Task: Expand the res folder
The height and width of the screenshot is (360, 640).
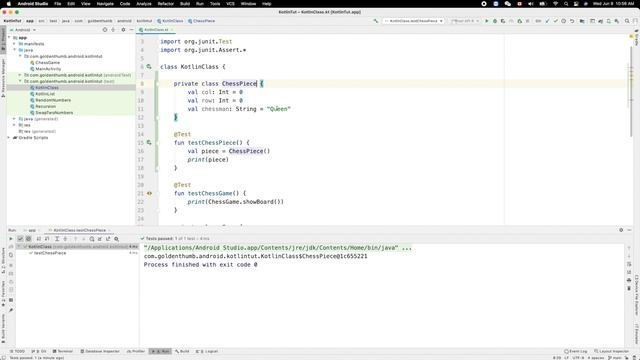Action: pyautogui.click(x=15, y=125)
